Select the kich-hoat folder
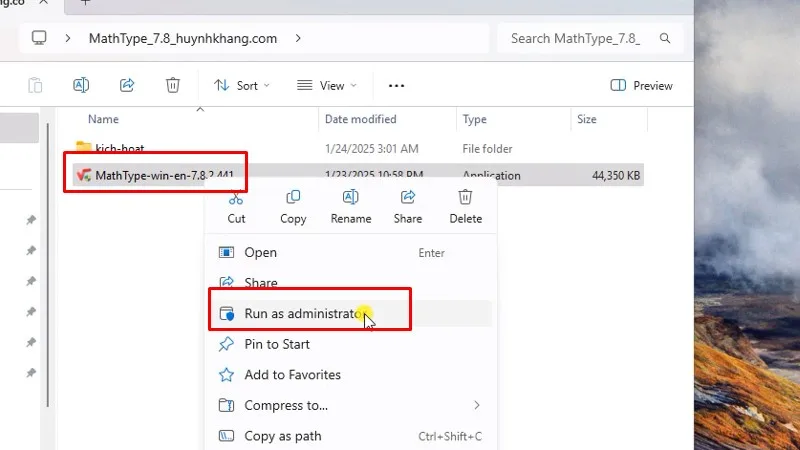The height and width of the screenshot is (450, 800). pos(119,148)
